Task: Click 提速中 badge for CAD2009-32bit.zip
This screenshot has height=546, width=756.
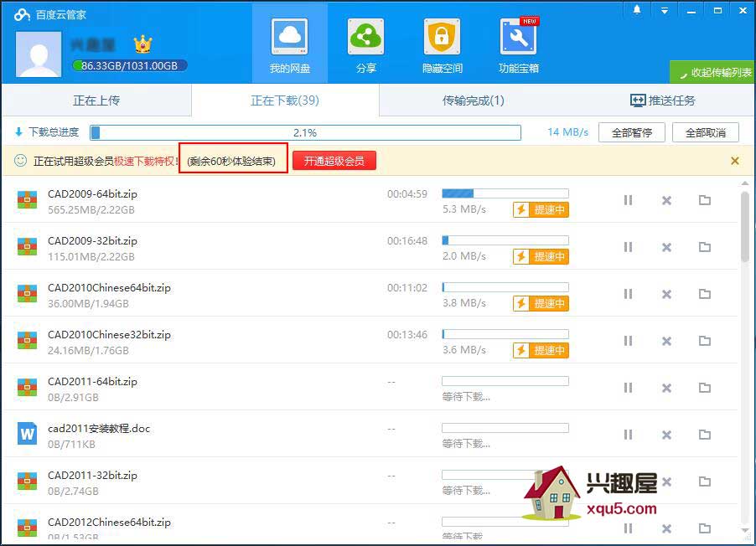Action: 541,256
